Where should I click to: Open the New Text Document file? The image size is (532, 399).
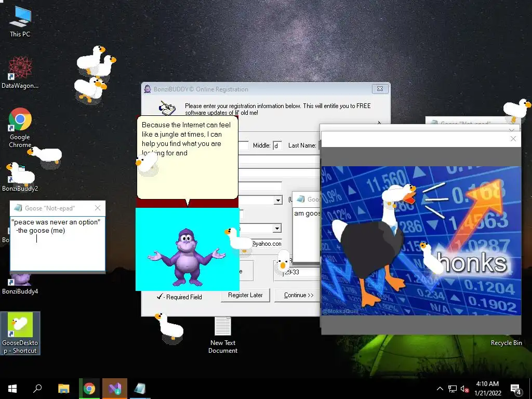[223, 335]
